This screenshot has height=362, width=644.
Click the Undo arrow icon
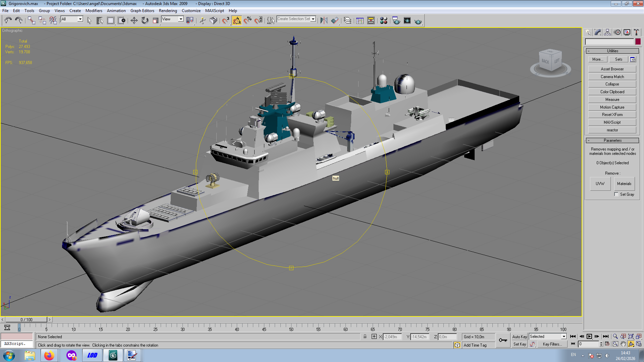click(x=8, y=21)
